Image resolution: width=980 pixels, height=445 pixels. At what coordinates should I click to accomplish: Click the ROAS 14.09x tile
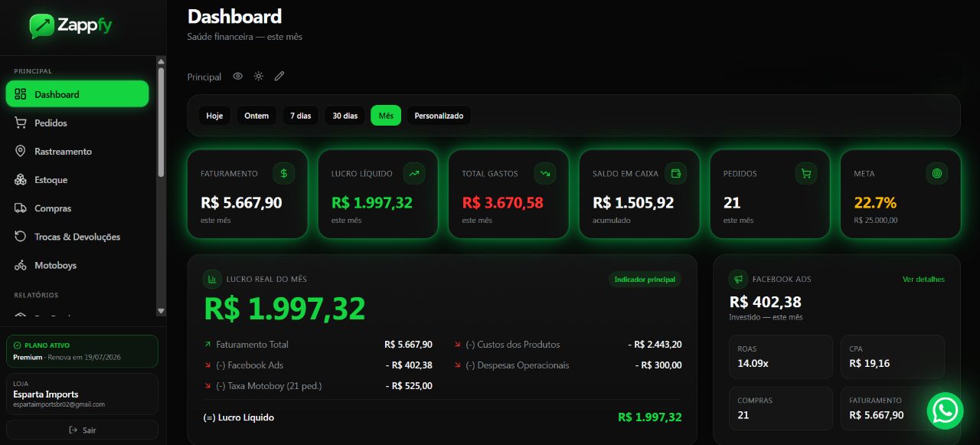coord(781,356)
